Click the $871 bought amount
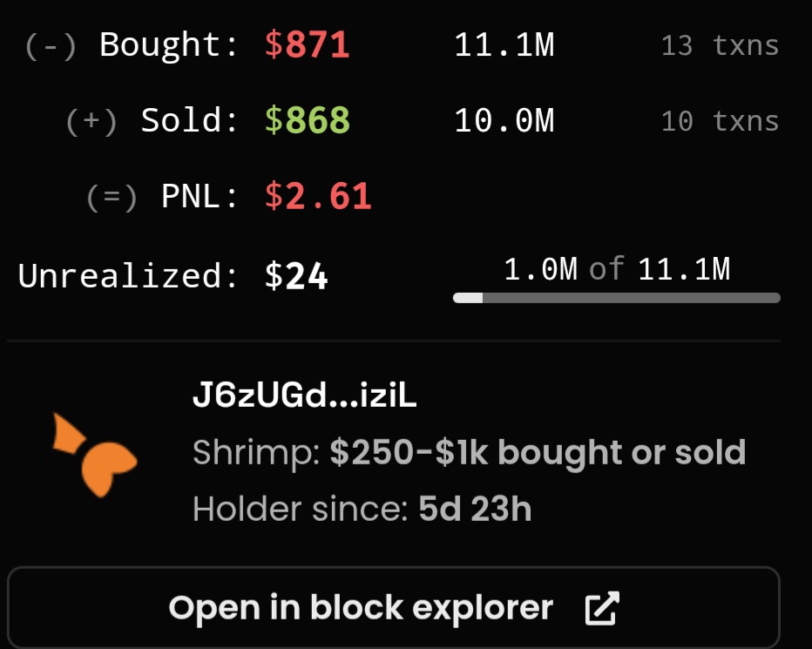The height and width of the screenshot is (649, 812). click(x=307, y=44)
